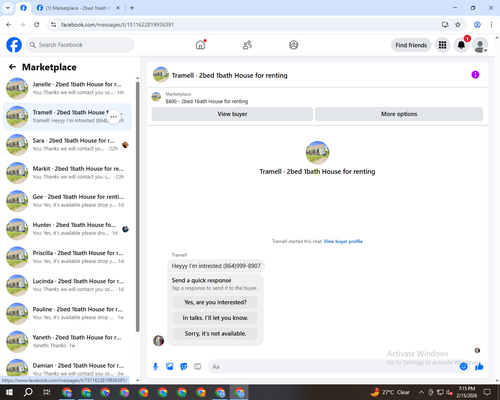The width and height of the screenshot is (500, 400).
Task: Open Windows taskbar search
Action: pos(28,392)
